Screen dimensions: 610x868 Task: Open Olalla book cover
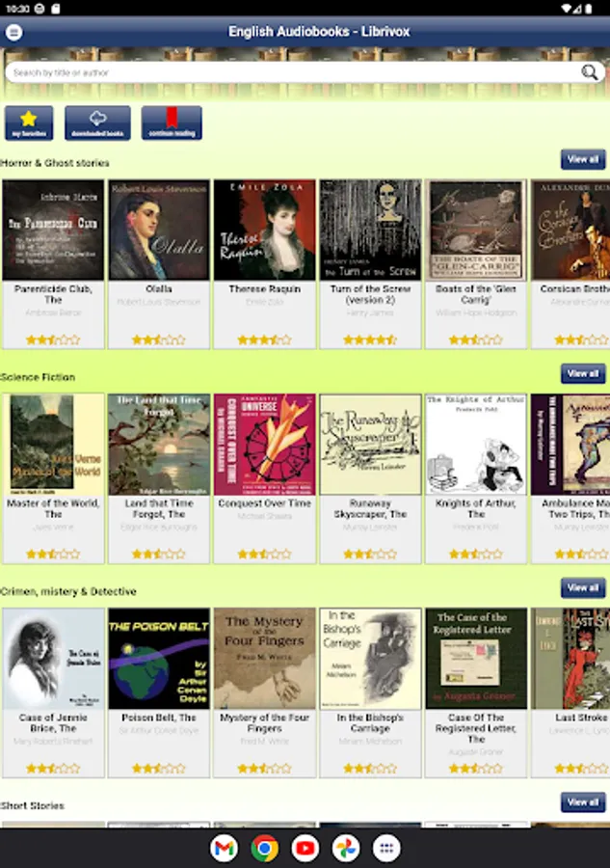pos(159,230)
